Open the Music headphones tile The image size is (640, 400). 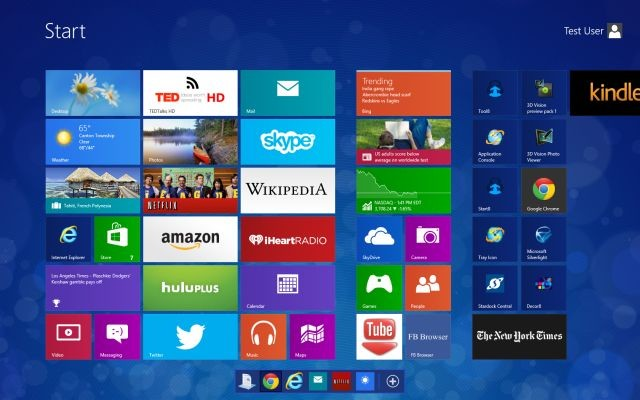coord(263,336)
